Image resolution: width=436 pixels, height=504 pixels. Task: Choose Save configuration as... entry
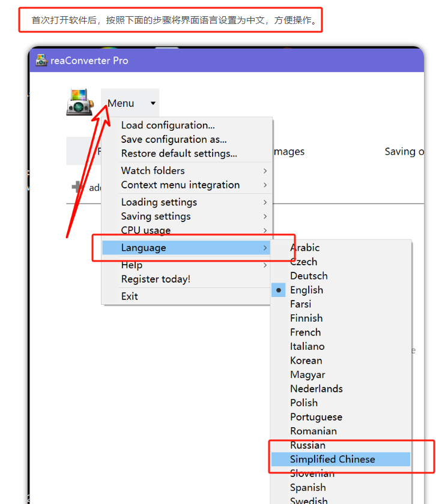pyautogui.click(x=187, y=139)
